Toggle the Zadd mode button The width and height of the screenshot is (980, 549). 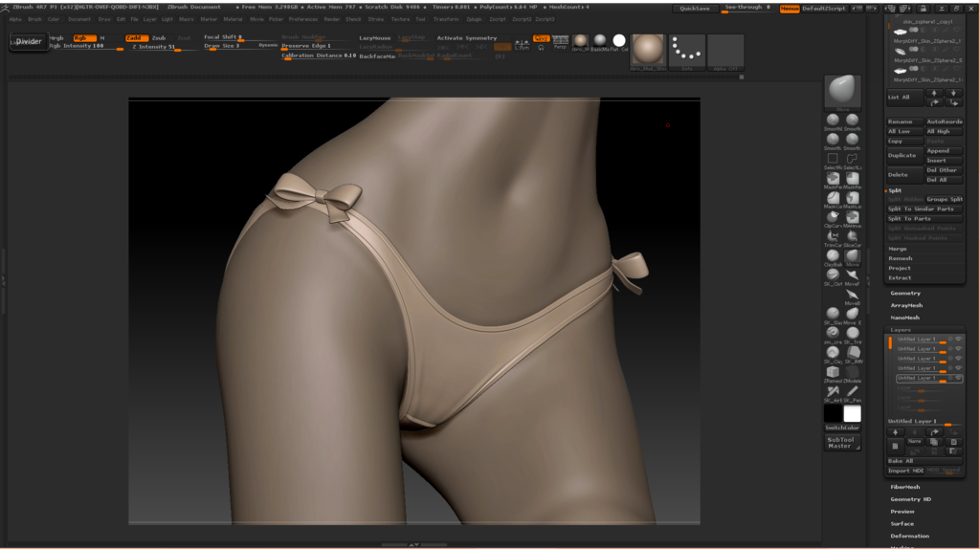(x=136, y=38)
